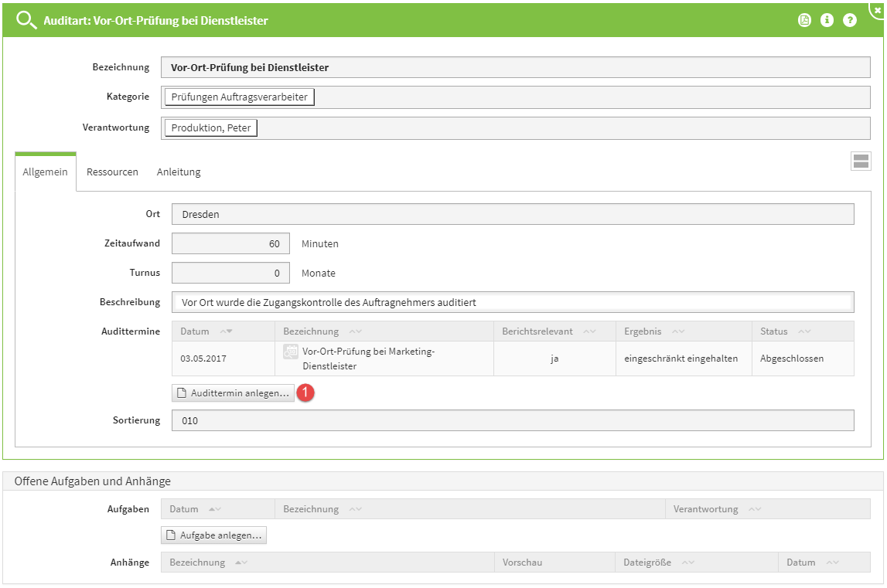Switch to the Ressourcen tab

(x=112, y=172)
